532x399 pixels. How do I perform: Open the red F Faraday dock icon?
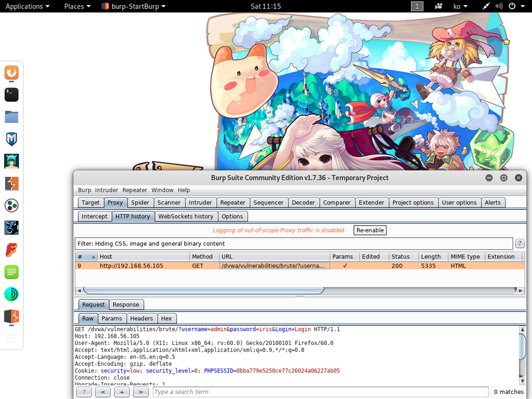[x=11, y=250]
